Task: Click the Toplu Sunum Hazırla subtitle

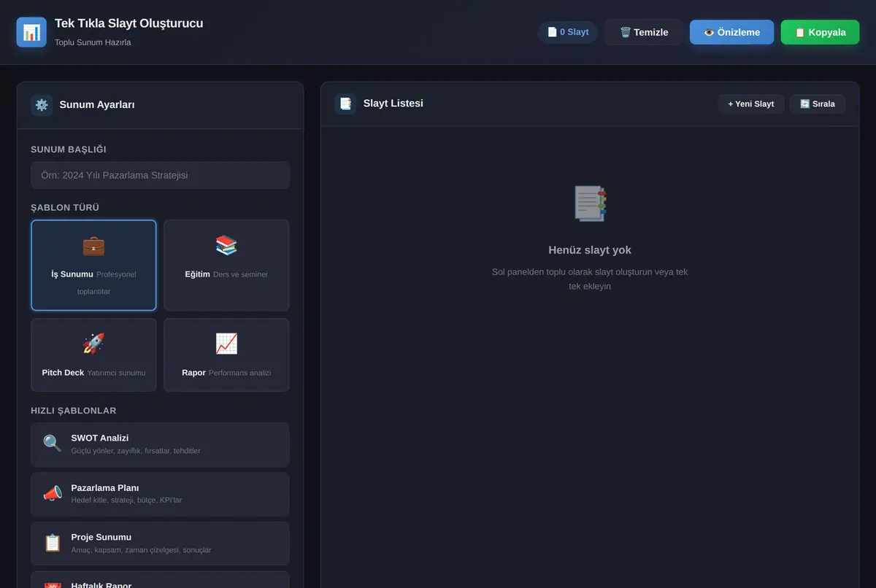Action: 93,42
